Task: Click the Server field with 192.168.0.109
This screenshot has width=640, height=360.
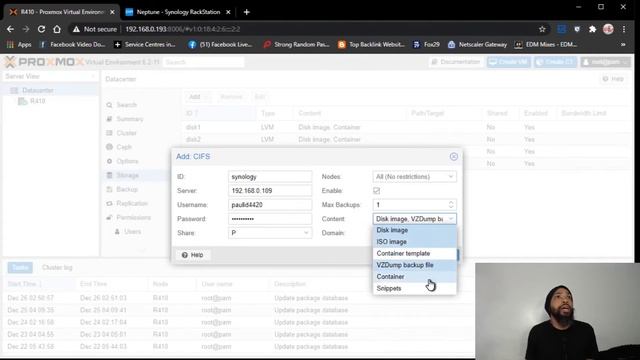Action: click(270, 191)
